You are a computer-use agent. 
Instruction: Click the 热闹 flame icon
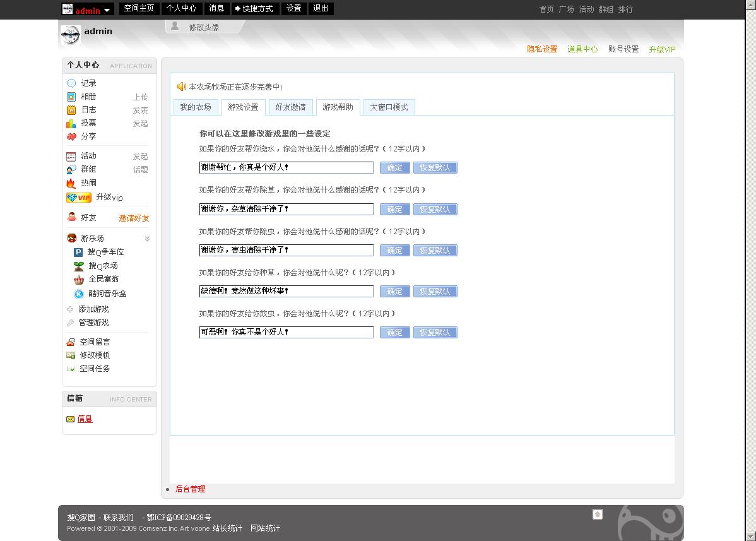click(71, 183)
